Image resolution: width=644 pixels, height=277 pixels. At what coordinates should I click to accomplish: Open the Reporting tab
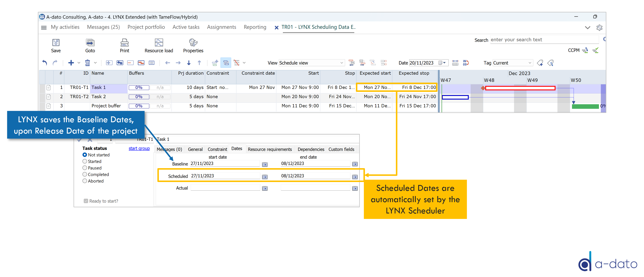tap(255, 27)
